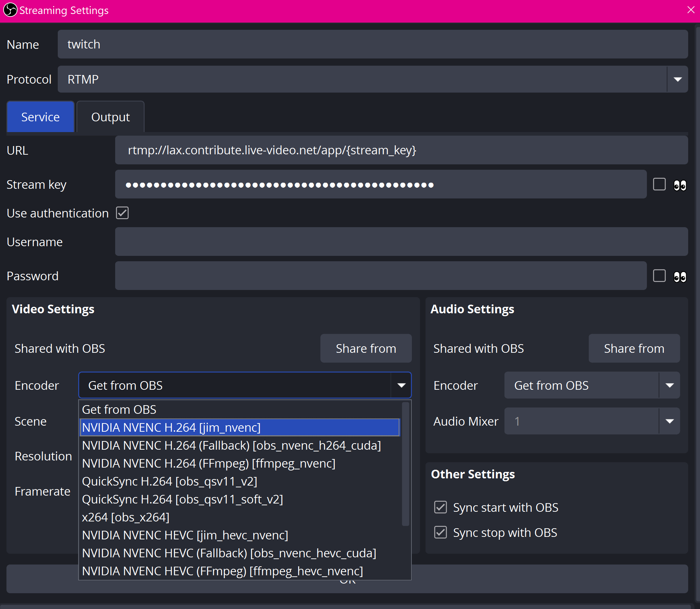Disable Sync start with OBS
The image size is (700, 609).
(x=441, y=507)
